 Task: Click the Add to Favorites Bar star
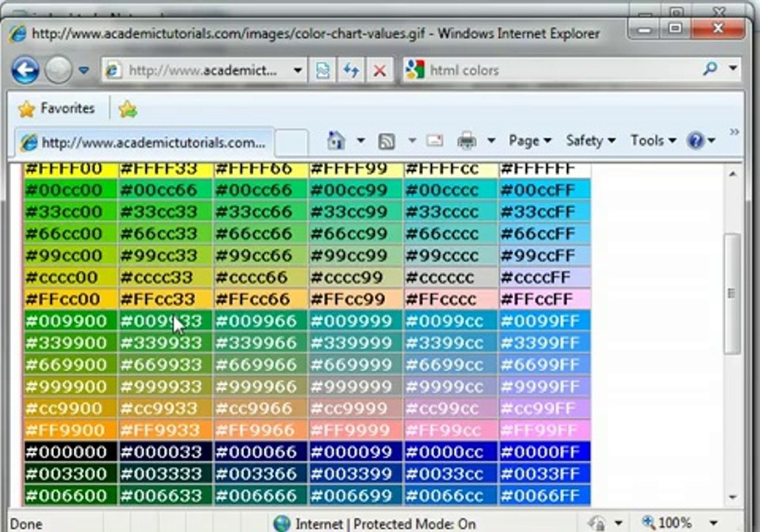(x=127, y=109)
